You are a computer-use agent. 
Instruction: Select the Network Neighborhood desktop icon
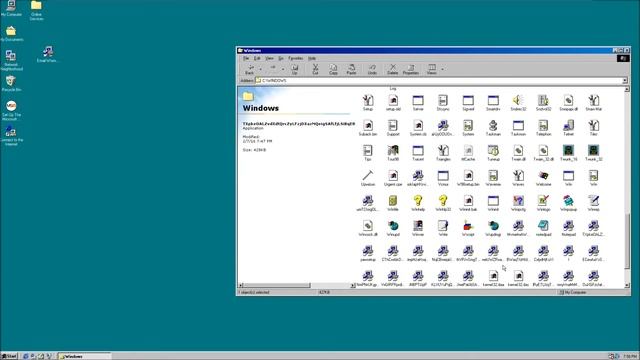[x=11, y=60]
